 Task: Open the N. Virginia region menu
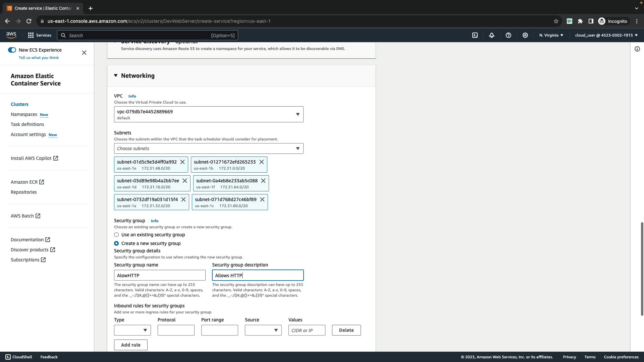point(551,35)
